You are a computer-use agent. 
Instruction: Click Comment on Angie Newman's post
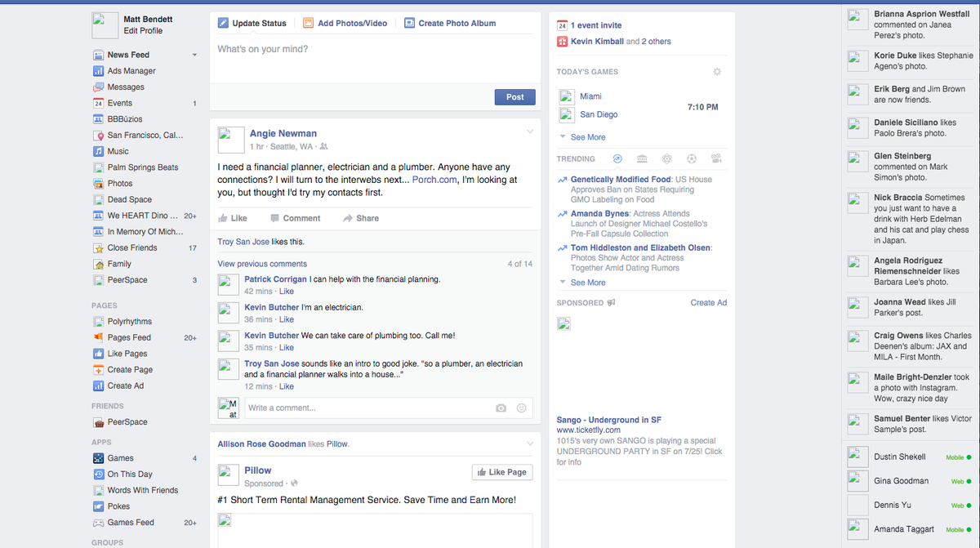[x=296, y=218]
